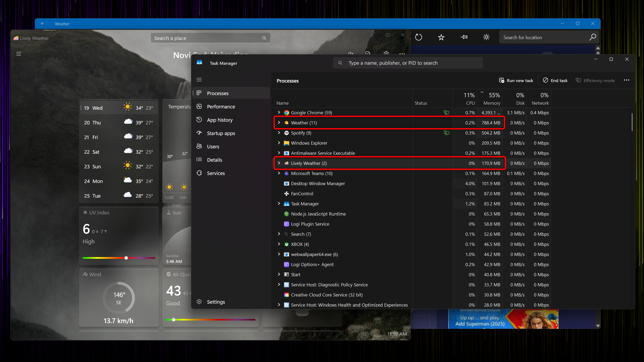Click the Weather window scroll-down arrow
The image size is (644, 362).
click(x=598, y=326)
